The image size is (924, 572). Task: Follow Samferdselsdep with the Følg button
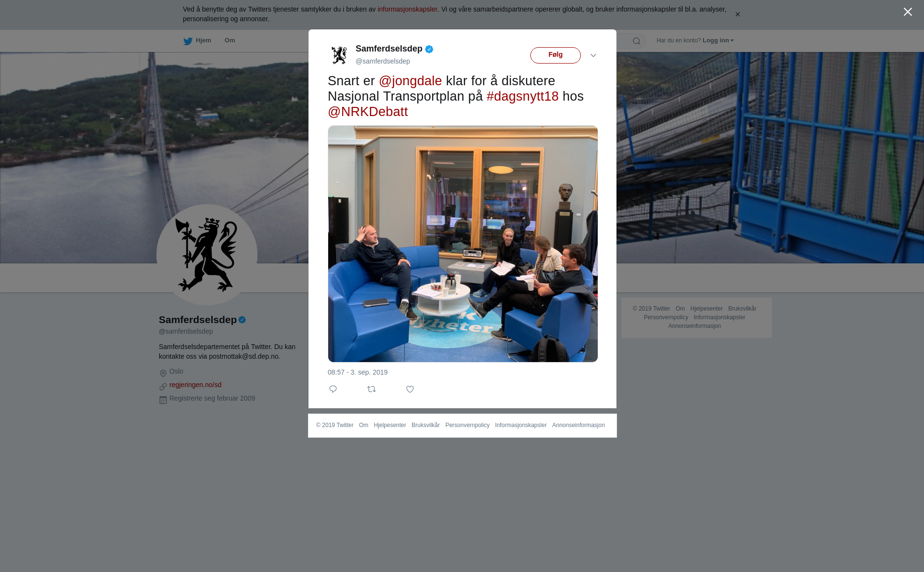(555, 55)
